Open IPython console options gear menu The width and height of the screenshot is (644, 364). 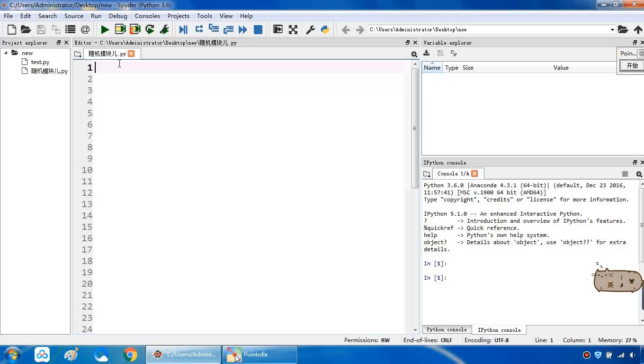[638, 174]
